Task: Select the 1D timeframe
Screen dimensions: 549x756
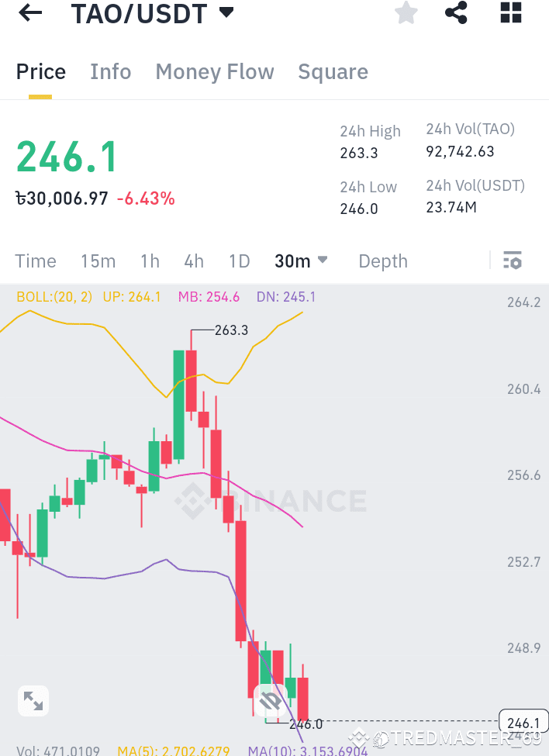Action: (x=240, y=261)
